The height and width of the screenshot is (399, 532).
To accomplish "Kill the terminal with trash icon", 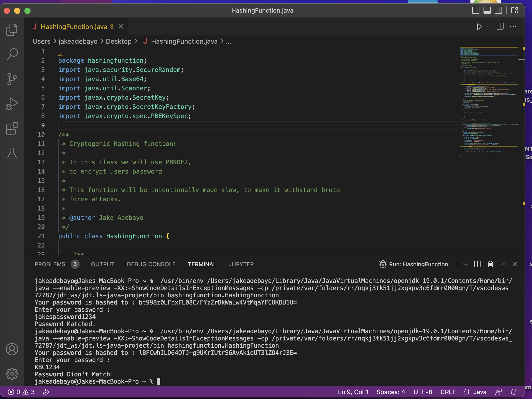I will (x=490, y=264).
